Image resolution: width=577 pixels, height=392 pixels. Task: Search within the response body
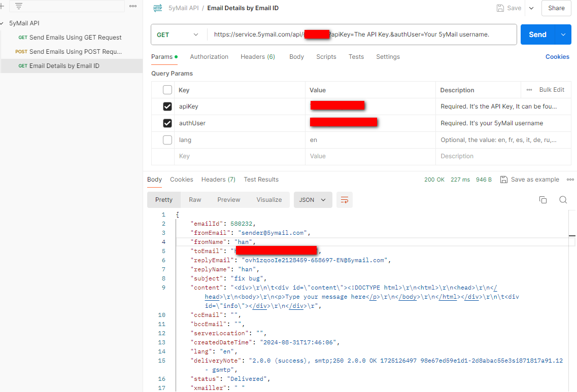[x=563, y=200]
